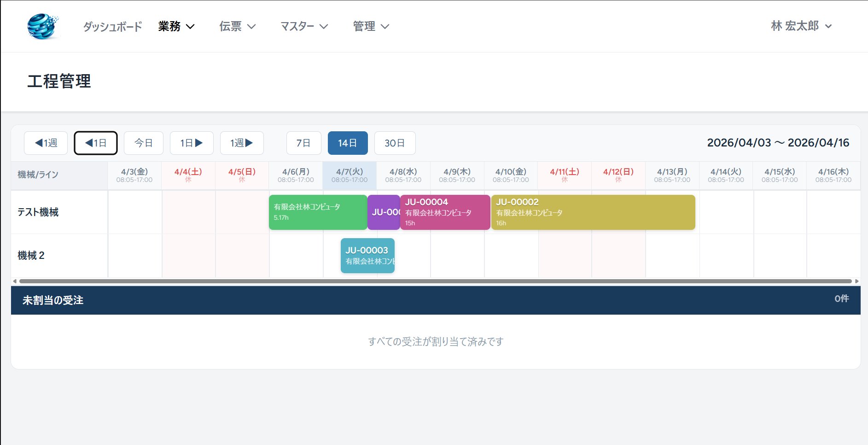Select the pink JU-00004 job block
This screenshot has height=445, width=868.
445,212
